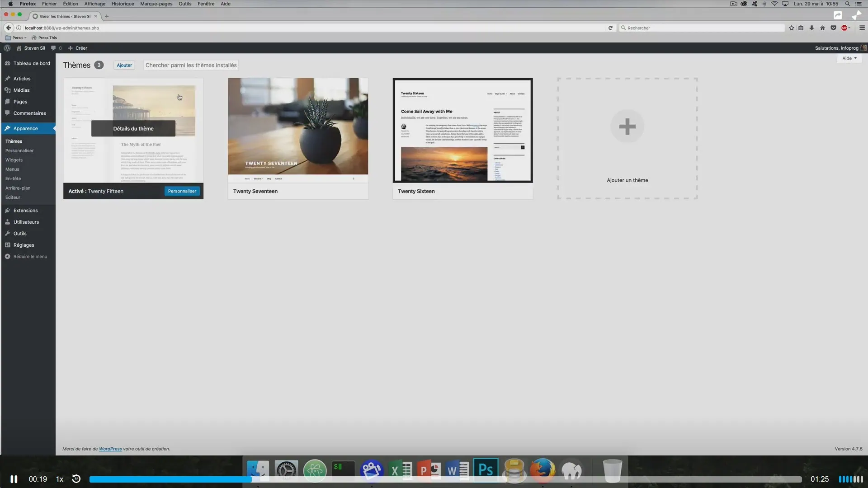Click the Ajouter button beside Thèmes
The height and width of the screenshot is (488, 868).
(124, 65)
